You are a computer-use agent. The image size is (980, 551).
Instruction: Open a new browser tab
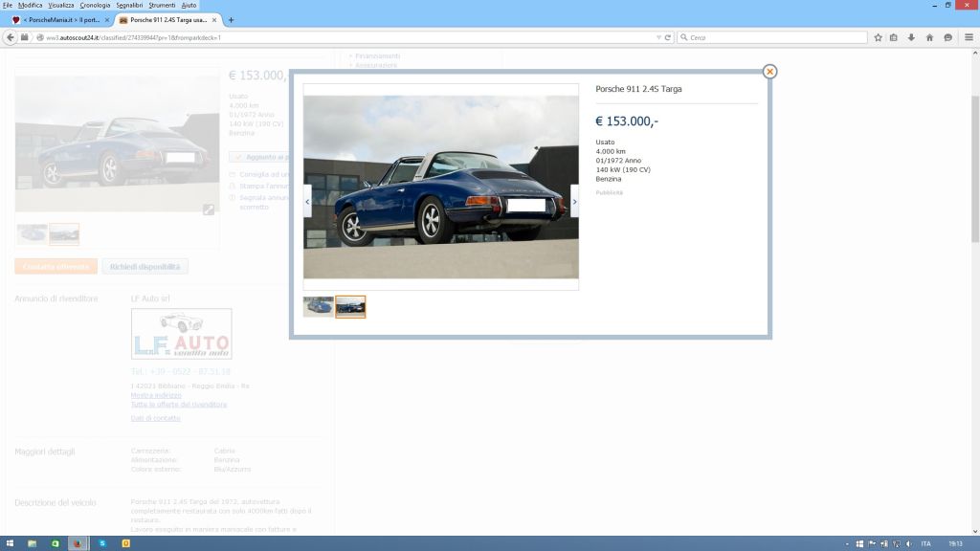coord(231,20)
